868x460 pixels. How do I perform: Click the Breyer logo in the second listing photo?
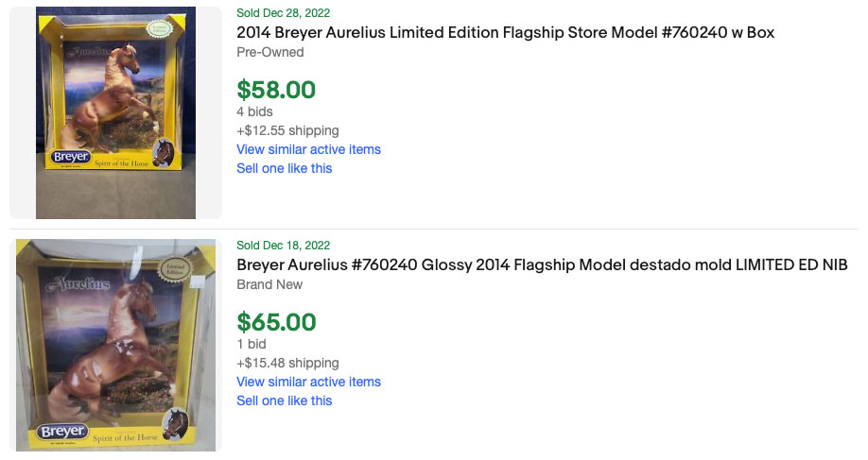[x=62, y=432]
